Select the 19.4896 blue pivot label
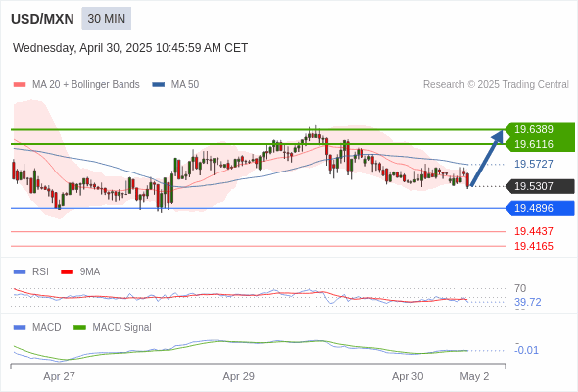This screenshot has width=578, height=392. [x=541, y=208]
